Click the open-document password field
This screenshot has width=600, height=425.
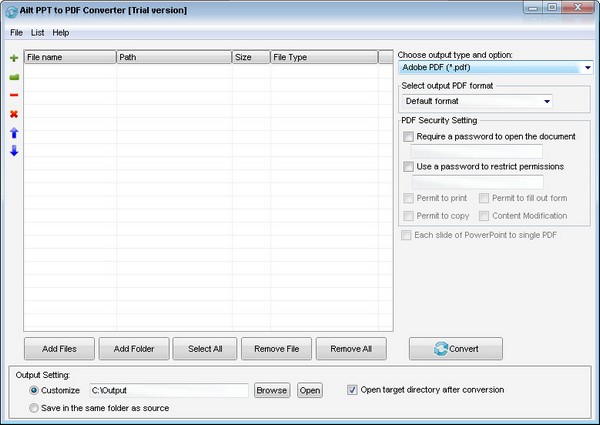[476, 151]
